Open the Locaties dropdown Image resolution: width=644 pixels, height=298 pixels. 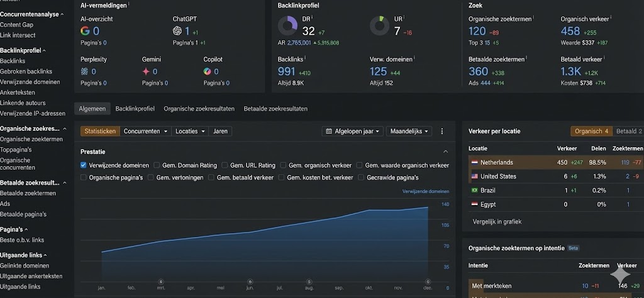190,131
